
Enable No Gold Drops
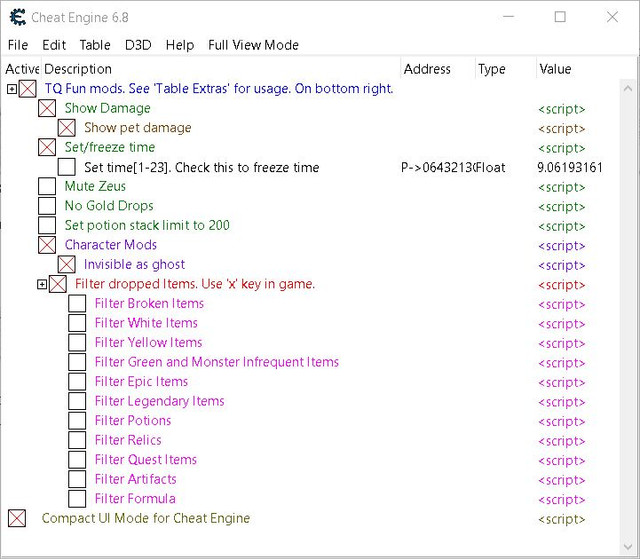click(47, 206)
